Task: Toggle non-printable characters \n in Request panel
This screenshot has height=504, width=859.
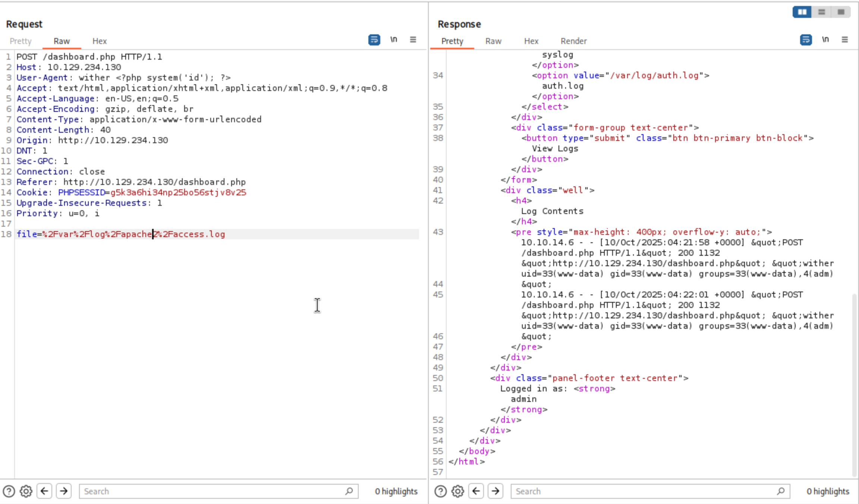Action: click(394, 40)
